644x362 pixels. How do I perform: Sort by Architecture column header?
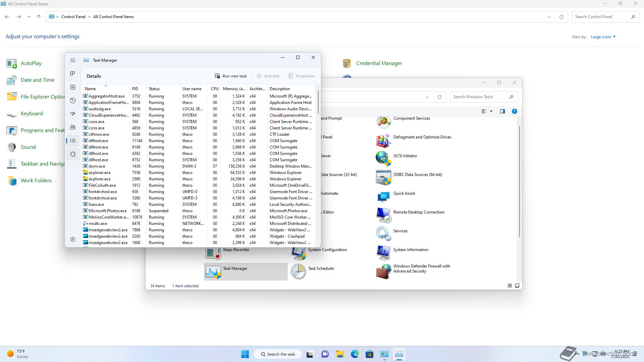point(257,89)
